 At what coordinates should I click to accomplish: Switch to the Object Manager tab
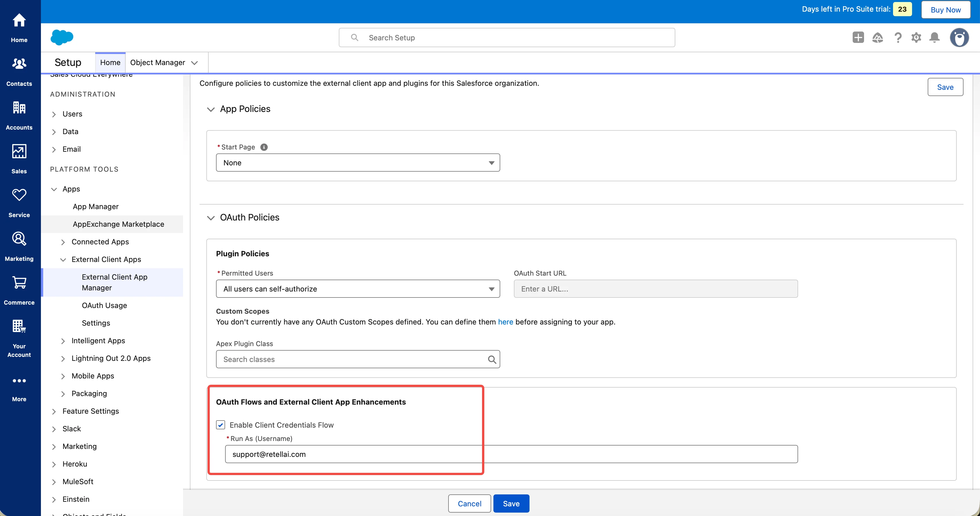pyautogui.click(x=157, y=62)
